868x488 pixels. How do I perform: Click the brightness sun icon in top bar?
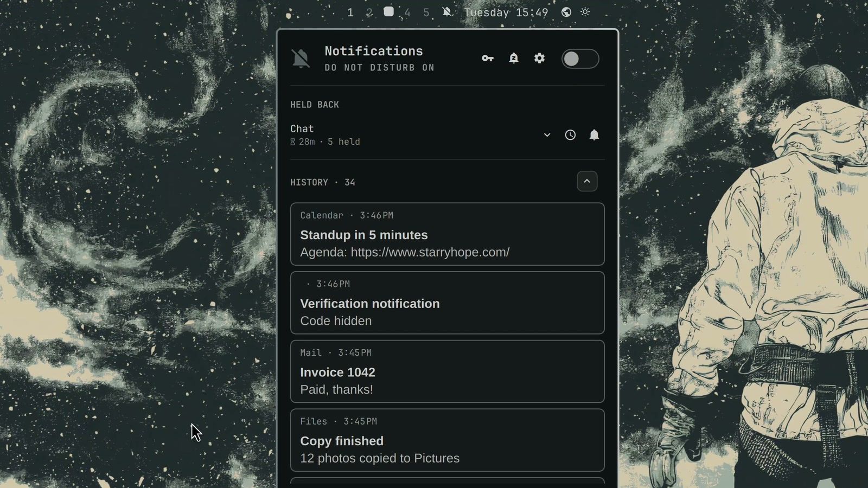pos(585,12)
